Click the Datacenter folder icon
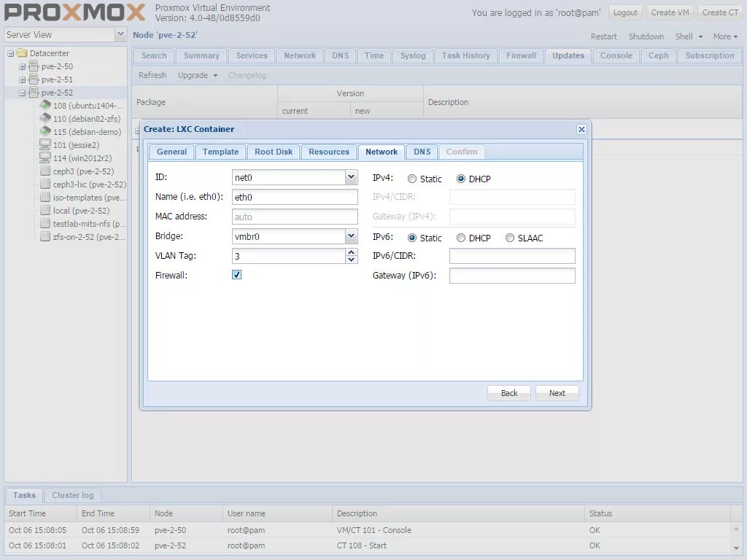The height and width of the screenshot is (560, 747). click(22, 52)
